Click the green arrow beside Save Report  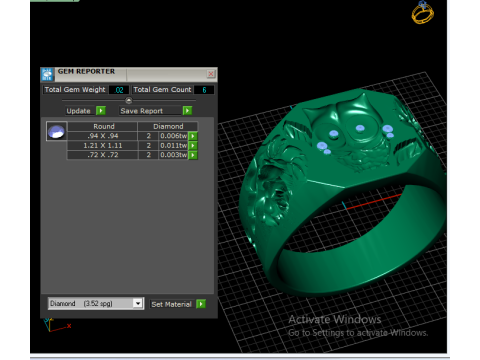tap(187, 111)
